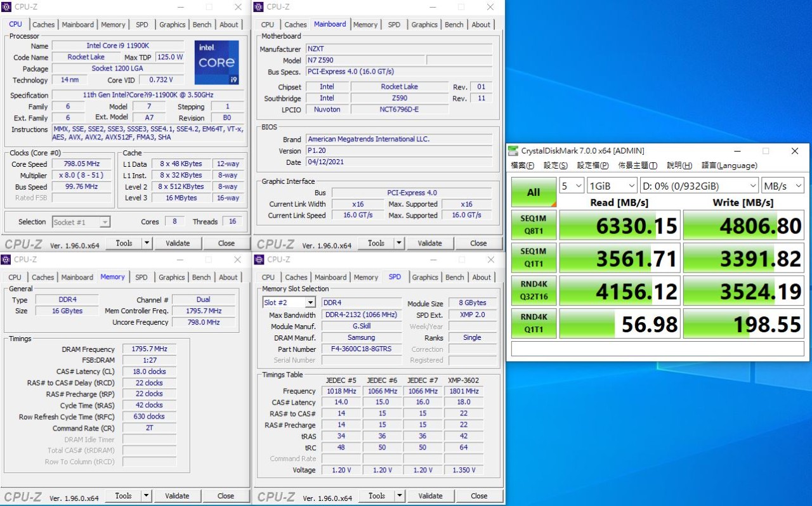Click Multiplier value x 8.0 (8 - 51)
This screenshot has width=812, height=506.
click(82, 175)
